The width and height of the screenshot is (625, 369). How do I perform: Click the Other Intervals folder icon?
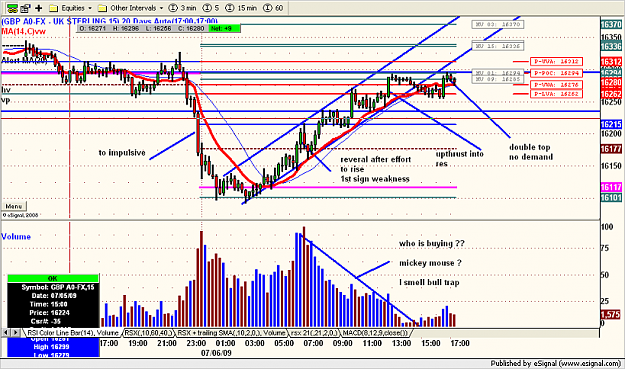coord(102,8)
